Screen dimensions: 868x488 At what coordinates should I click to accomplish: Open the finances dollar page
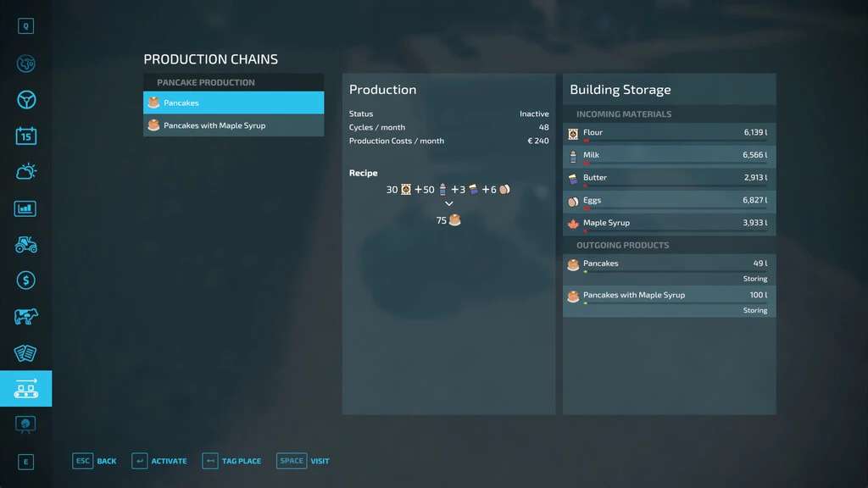(x=25, y=280)
